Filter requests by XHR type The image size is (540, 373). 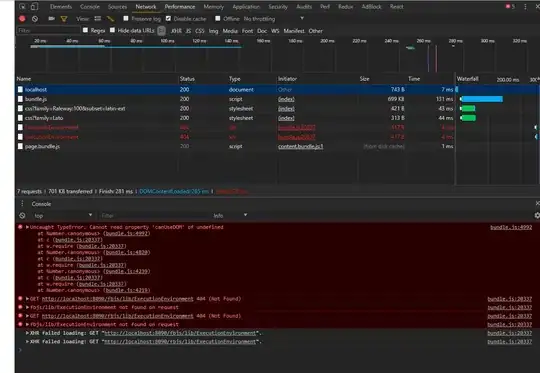[x=176, y=31]
